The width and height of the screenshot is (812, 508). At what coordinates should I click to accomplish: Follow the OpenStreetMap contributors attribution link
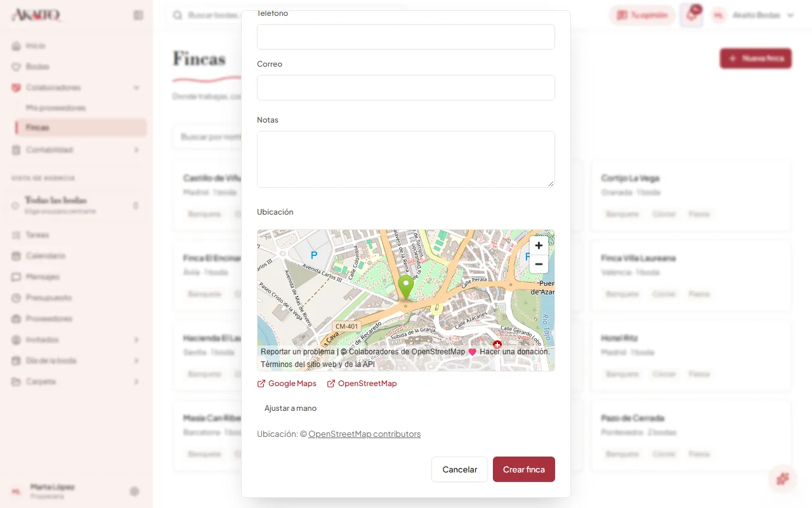pyautogui.click(x=365, y=434)
